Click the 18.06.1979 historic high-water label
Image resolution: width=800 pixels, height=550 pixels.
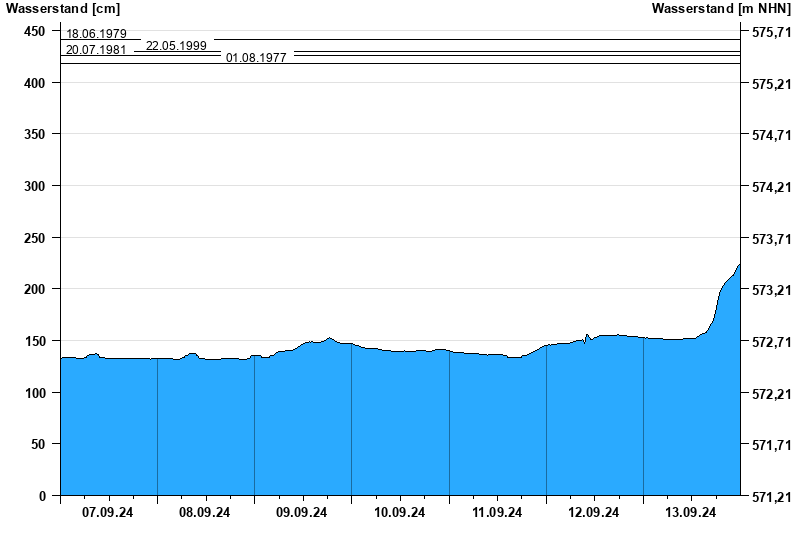(96, 34)
